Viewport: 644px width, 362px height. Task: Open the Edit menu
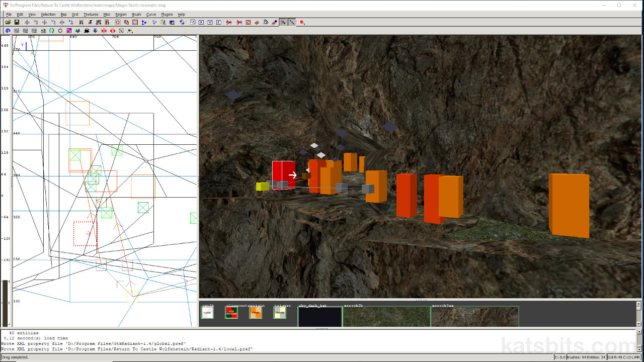20,15
